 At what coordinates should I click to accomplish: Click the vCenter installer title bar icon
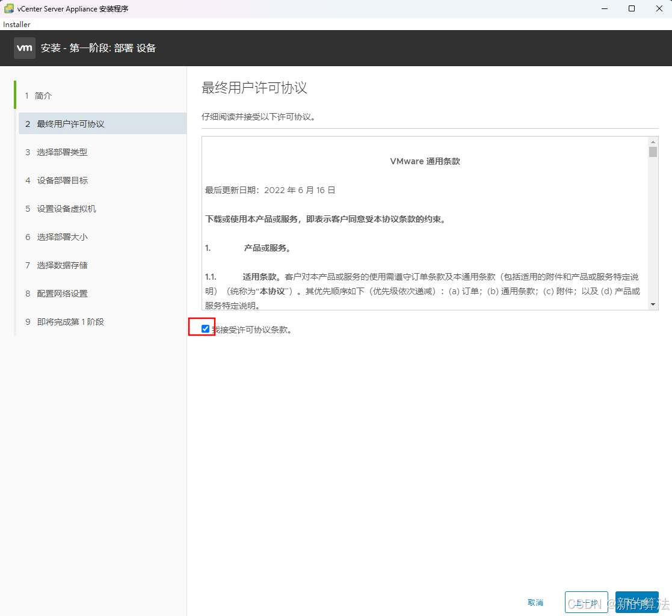[x=8, y=8]
